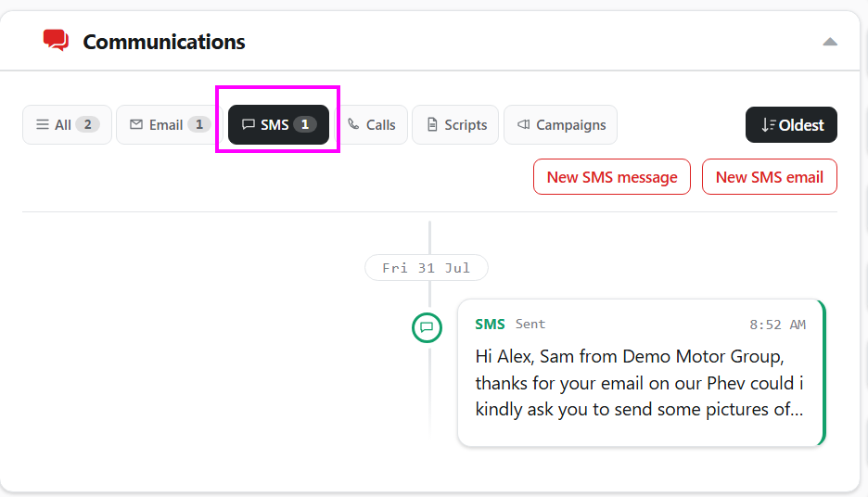Open the Email tab
This screenshot has height=497, width=868.
170,124
